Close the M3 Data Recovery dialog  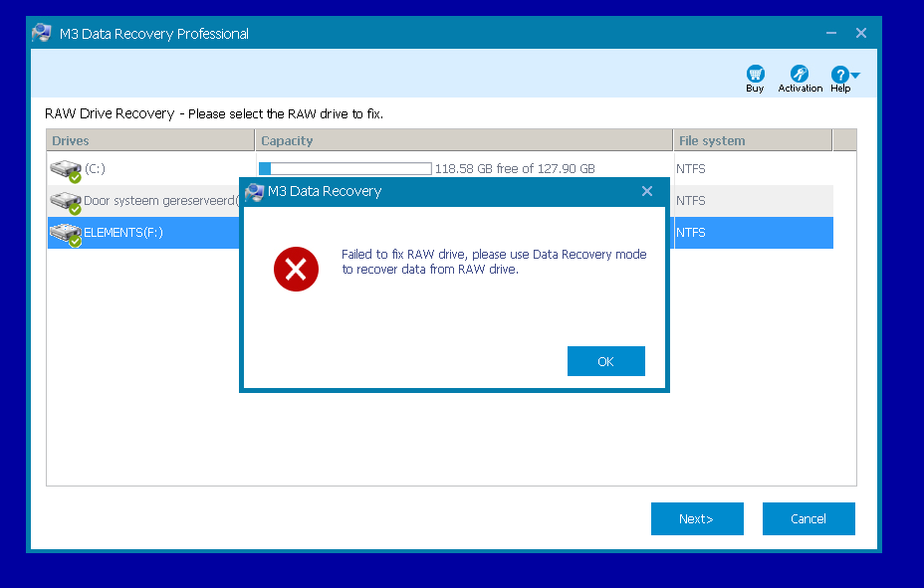[647, 191]
